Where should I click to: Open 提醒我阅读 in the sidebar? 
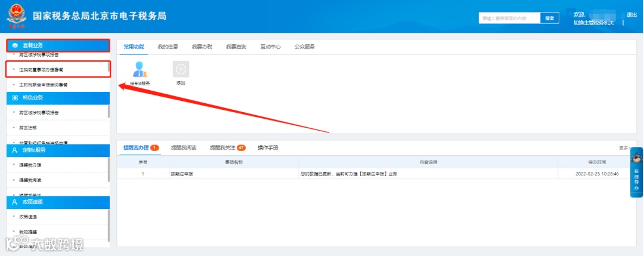(30, 180)
